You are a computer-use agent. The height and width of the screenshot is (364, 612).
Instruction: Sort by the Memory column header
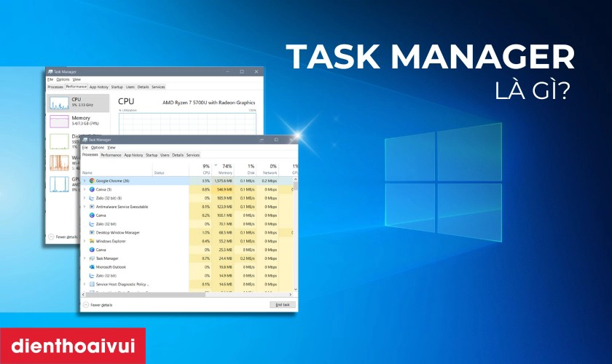tap(223, 169)
